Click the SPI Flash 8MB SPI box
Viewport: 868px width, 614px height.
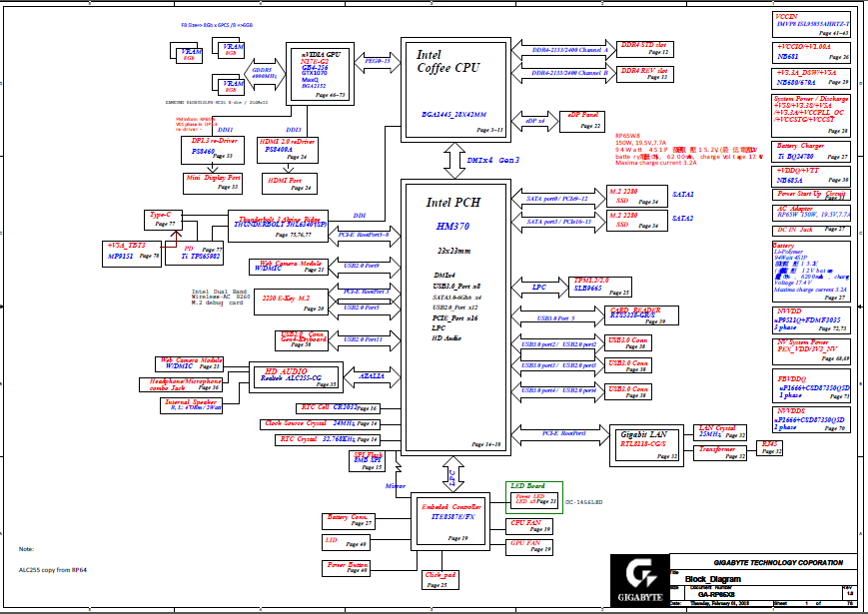pyautogui.click(x=367, y=461)
